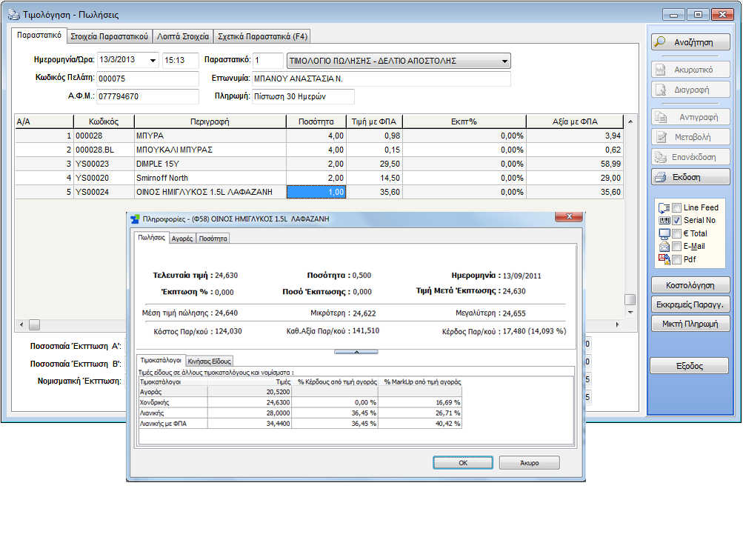Tick the € Total checkbox
The image size is (743, 560).
click(676, 233)
